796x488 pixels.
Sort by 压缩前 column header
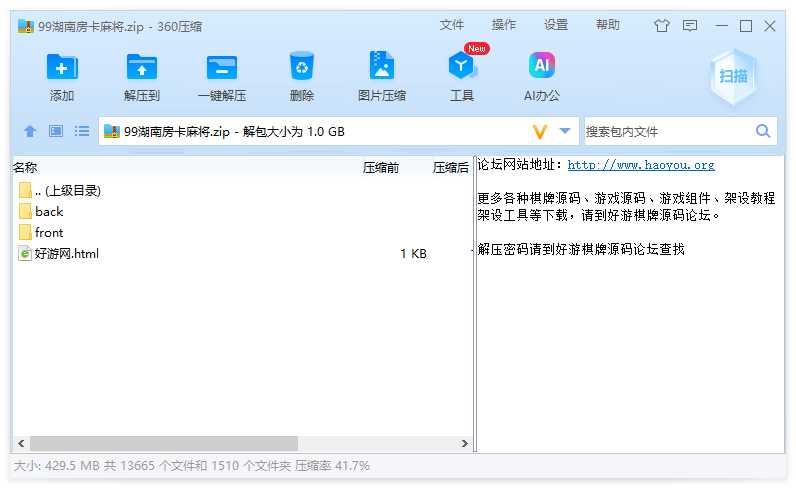(381, 168)
